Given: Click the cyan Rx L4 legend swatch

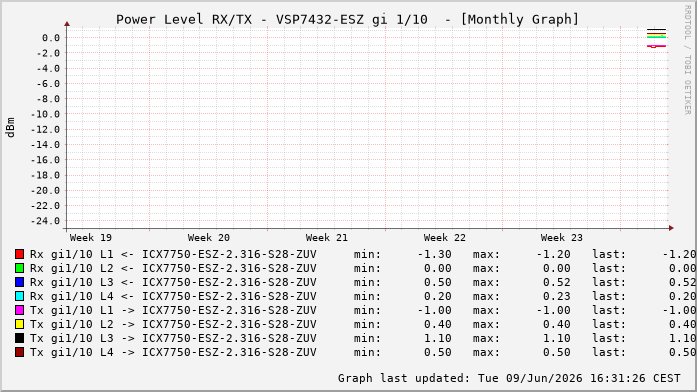Looking at the screenshot, I should [19, 296].
